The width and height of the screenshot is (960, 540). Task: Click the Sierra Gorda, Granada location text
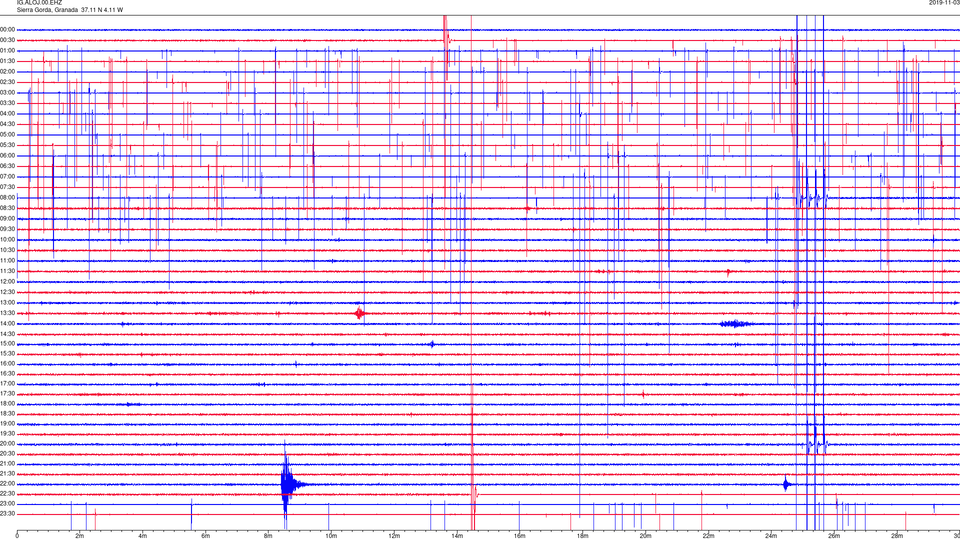tap(47, 10)
